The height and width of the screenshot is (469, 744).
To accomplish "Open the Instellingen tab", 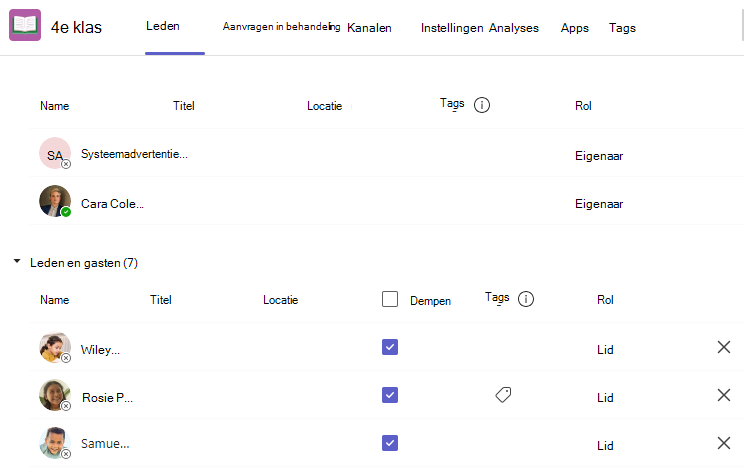I will click(452, 28).
